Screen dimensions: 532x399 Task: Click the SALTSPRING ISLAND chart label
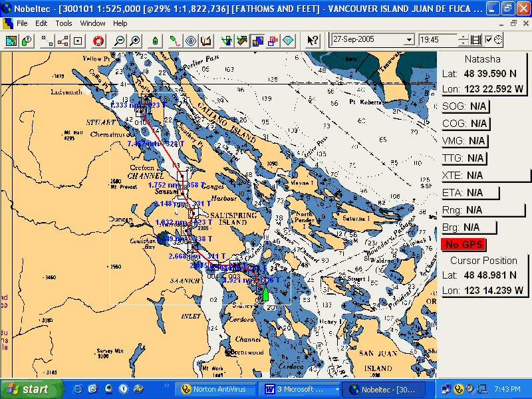[233, 219]
